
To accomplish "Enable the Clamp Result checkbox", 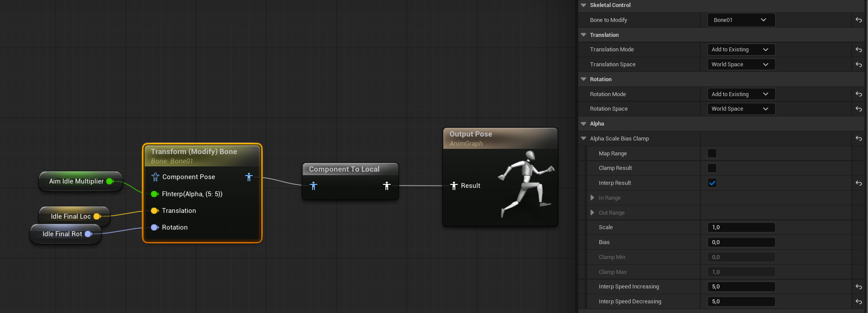I will point(712,168).
